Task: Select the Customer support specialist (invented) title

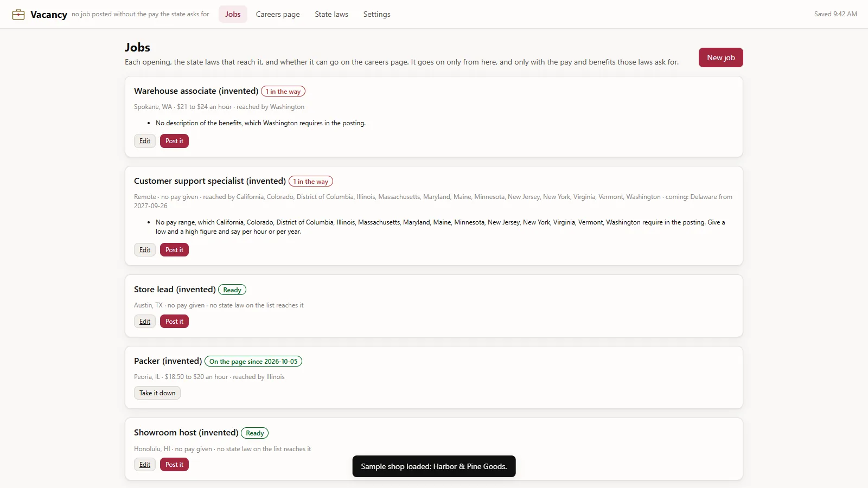Action: tap(210, 181)
